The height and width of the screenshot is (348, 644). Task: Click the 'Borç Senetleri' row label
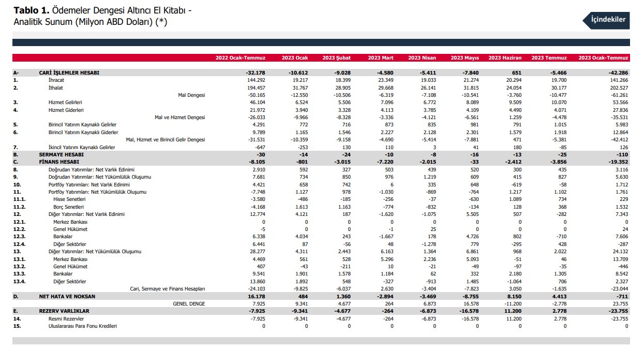(69, 207)
